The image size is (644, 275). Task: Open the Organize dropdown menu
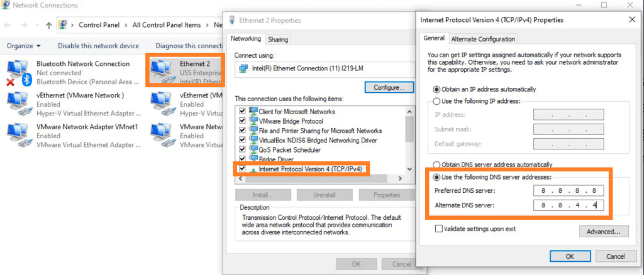tap(24, 46)
